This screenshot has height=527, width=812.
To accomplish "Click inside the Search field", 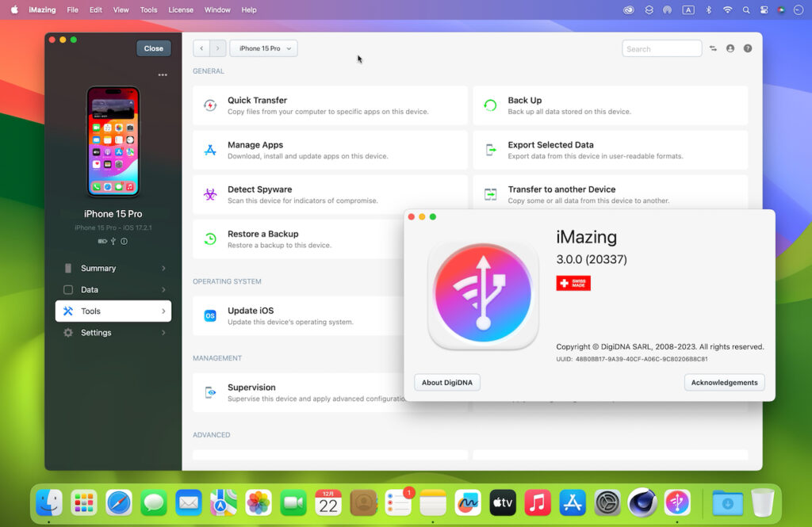I will (x=661, y=48).
